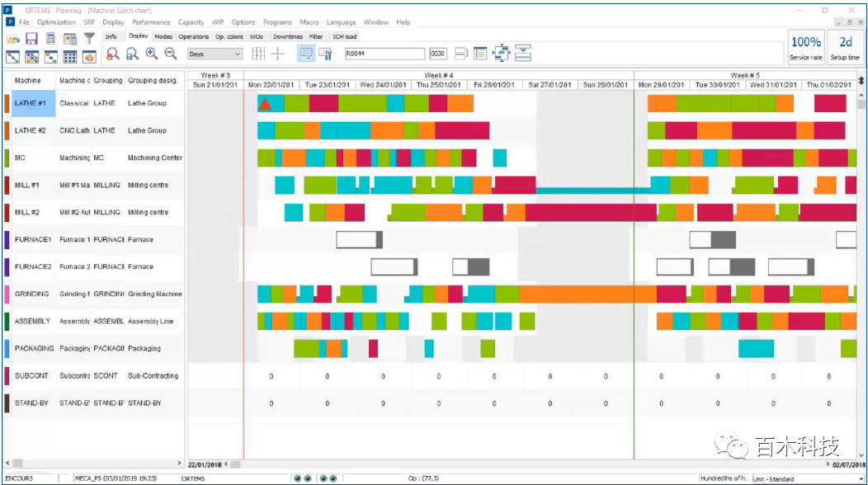This screenshot has height=485, width=868.
Task: Open the calculator tool icon
Action: click(x=51, y=39)
